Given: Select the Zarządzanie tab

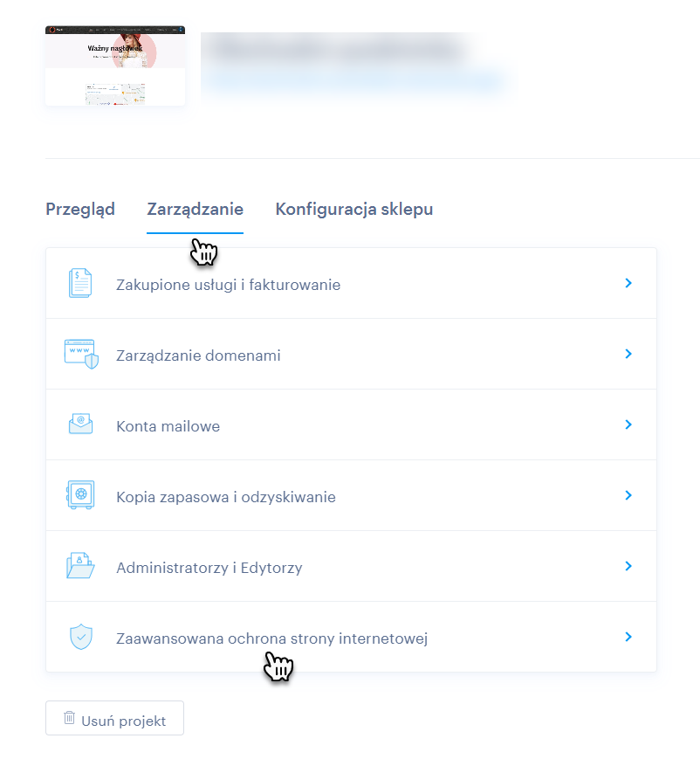Looking at the screenshot, I should [195, 209].
